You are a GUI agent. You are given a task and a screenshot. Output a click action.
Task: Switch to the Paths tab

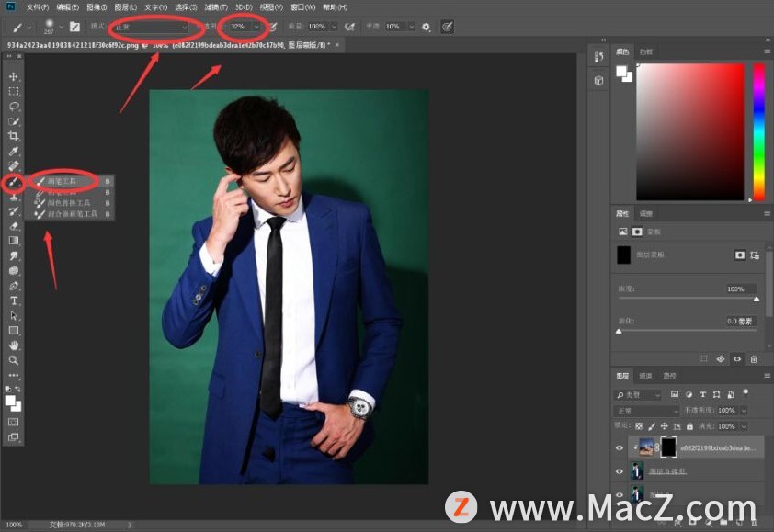[x=669, y=376]
